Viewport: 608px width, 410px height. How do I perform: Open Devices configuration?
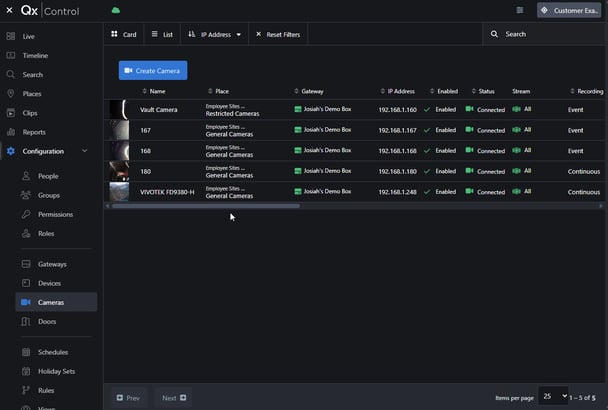tap(49, 283)
